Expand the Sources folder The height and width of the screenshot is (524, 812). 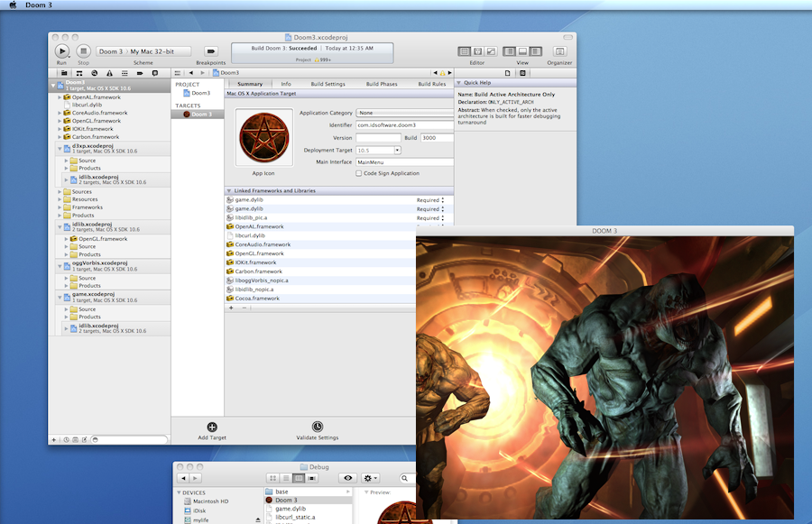(60, 191)
